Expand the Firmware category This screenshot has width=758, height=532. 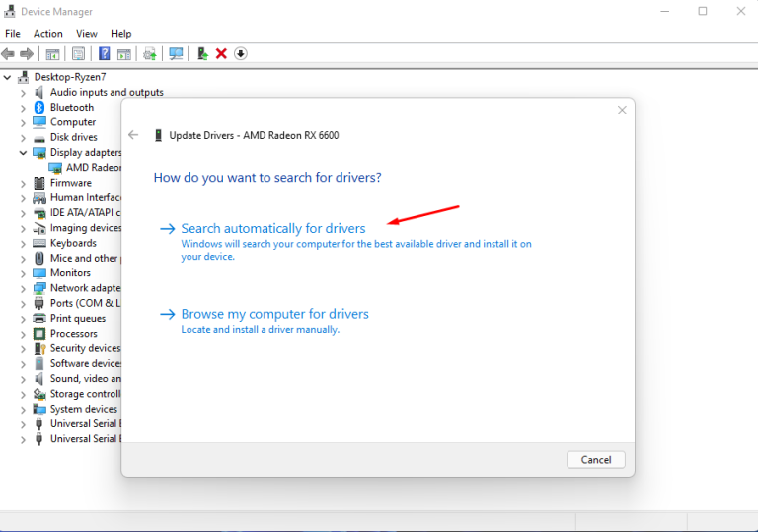23,183
